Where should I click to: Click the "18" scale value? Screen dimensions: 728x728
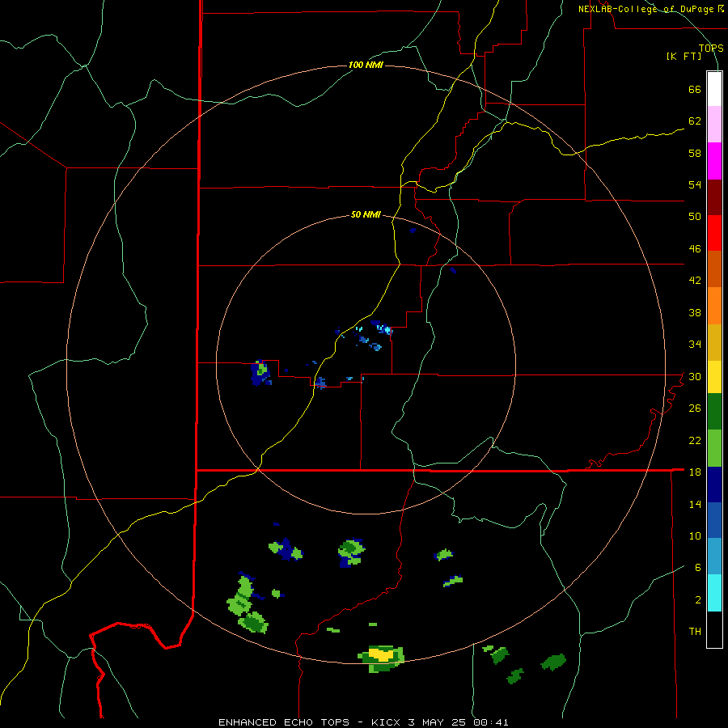(x=695, y=472)
